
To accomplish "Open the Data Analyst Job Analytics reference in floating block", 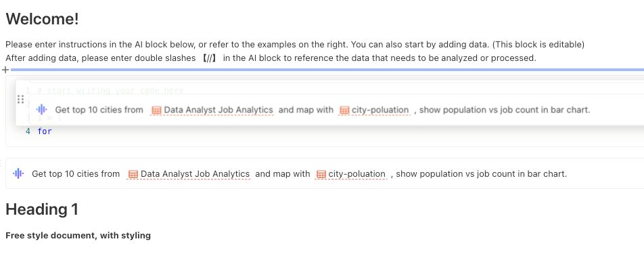I will point(218,110).
